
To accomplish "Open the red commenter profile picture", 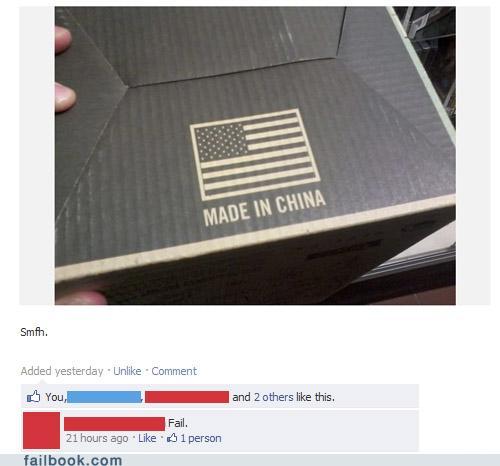I will (41, 430).
